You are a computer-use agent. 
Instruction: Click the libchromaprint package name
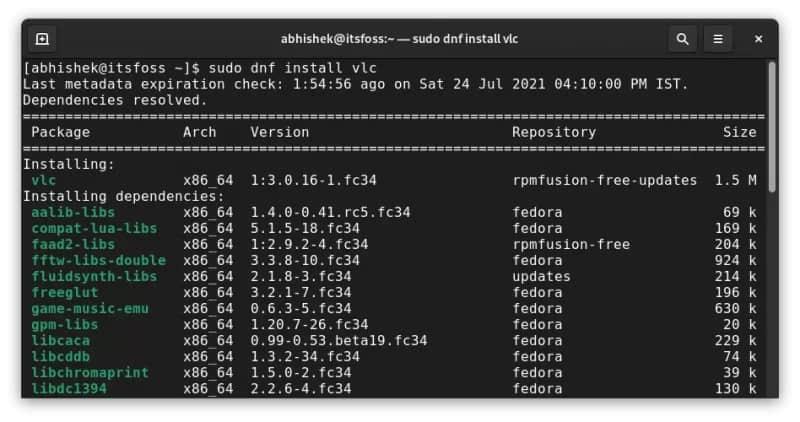(x=90, y=372)
